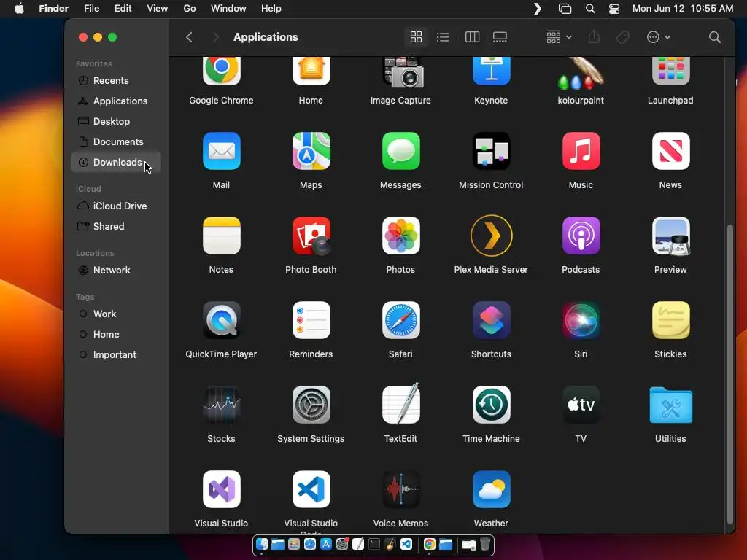Select the QuickTime Player icon
The height and width of the screenshot is (560, 747).
[221, 320]
